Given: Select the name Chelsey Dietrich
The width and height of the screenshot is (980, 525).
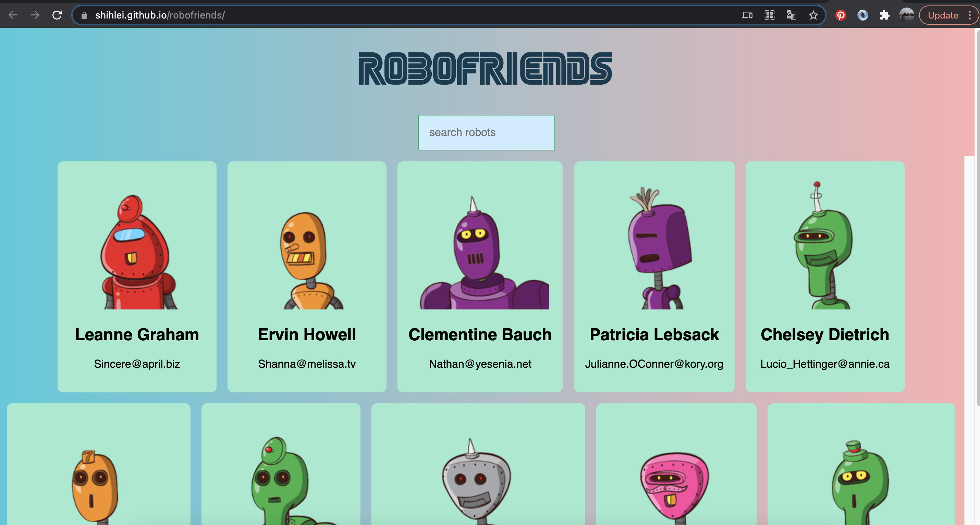Looking at the screenshot, I should [x=825, y=335].
